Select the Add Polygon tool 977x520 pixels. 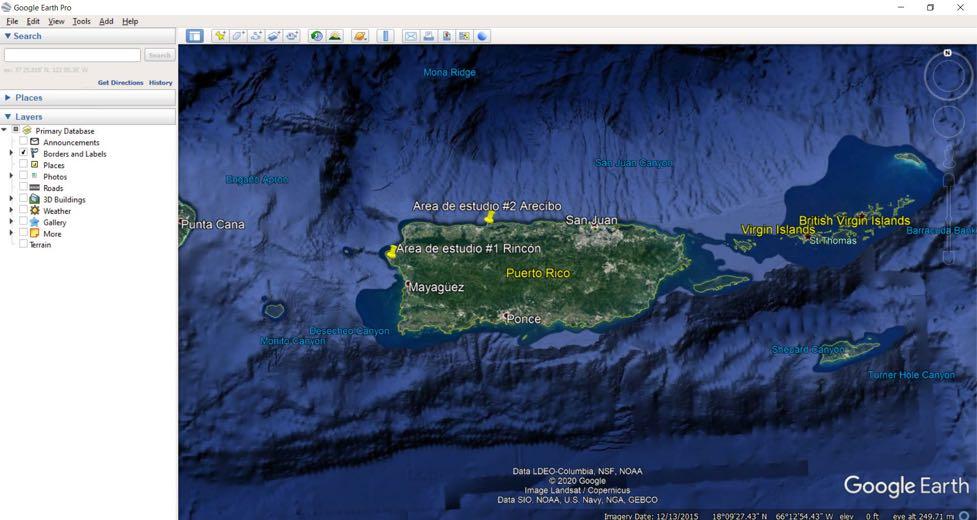(x=238, y=36)
